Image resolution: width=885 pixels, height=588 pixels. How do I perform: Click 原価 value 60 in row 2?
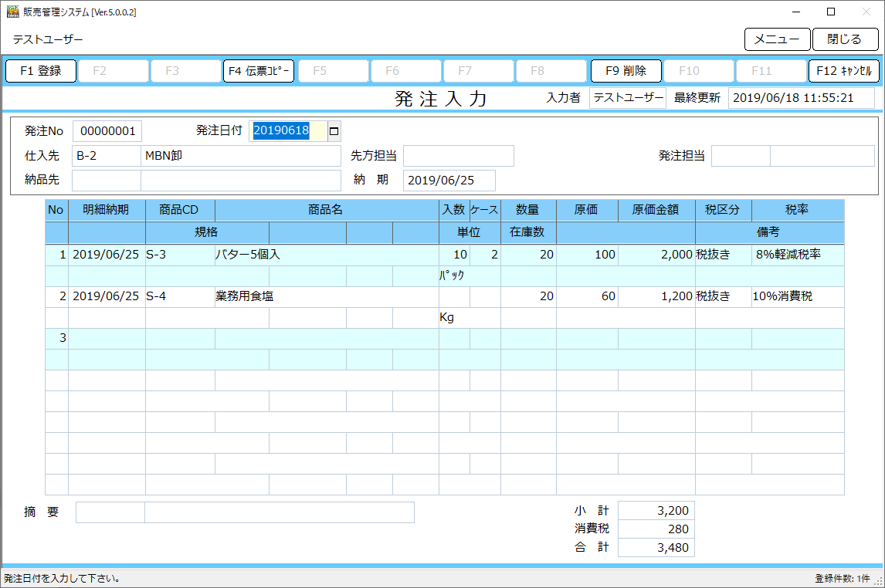tap(587, 296)
